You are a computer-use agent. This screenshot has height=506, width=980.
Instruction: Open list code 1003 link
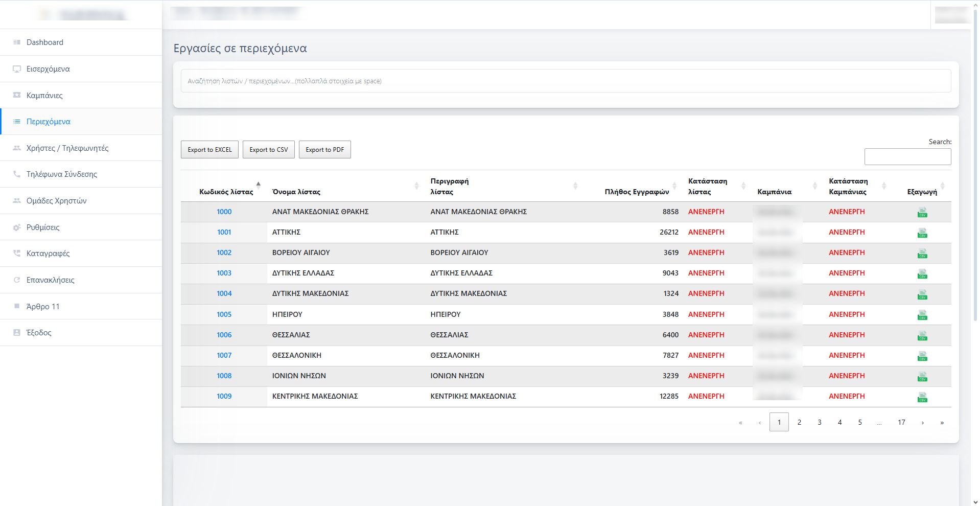pyautogui.click(x=224, y=273)
